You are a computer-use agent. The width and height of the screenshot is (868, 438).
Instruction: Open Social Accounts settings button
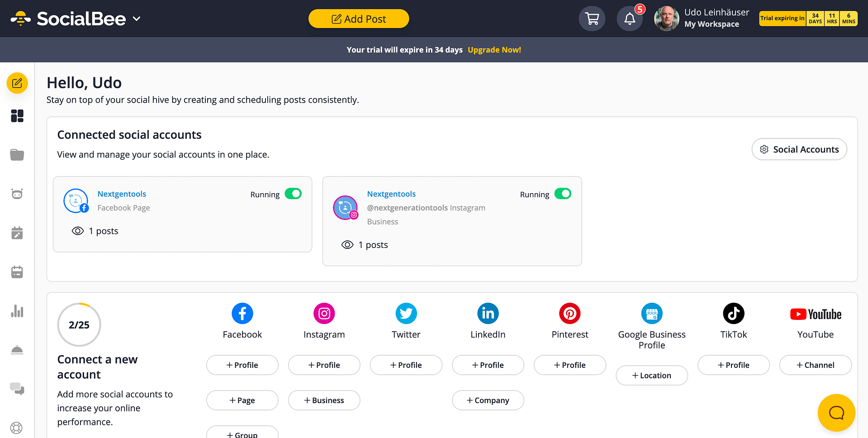pos(799,149)
